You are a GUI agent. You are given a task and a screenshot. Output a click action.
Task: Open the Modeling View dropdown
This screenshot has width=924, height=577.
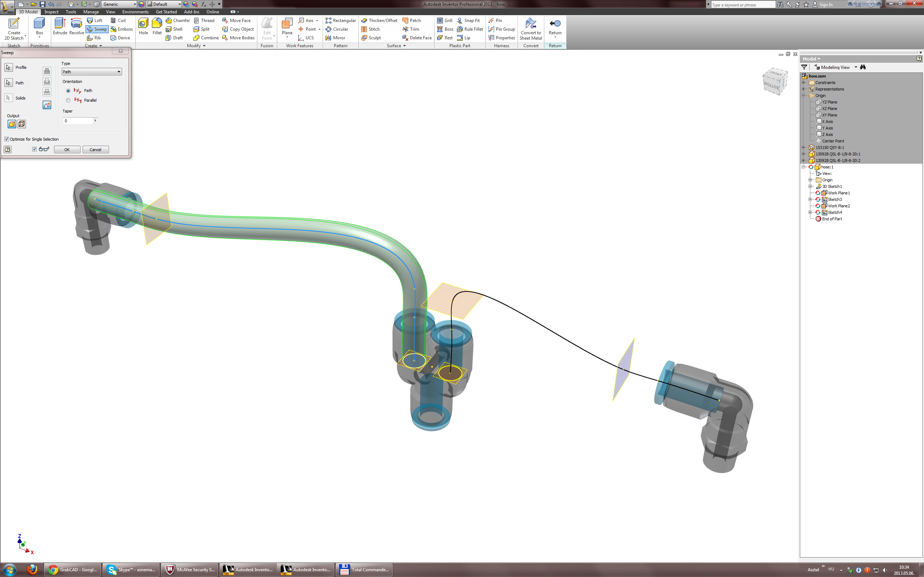point(856,67)
